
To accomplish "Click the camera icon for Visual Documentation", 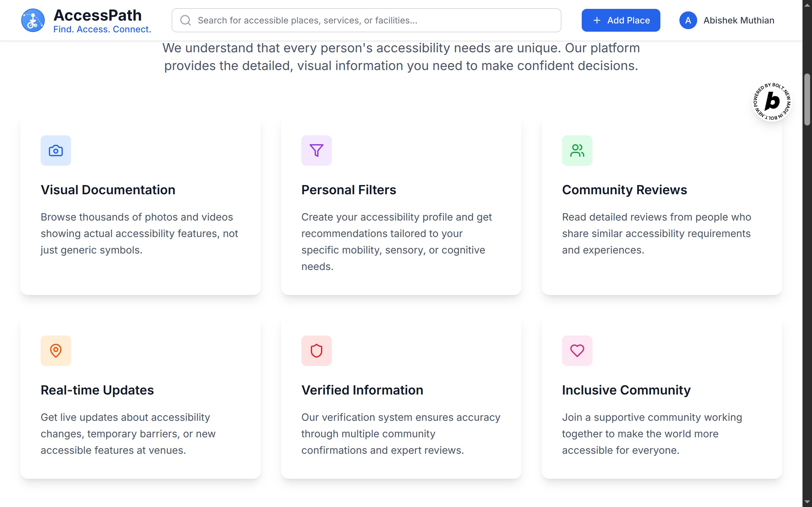I will pyautogui.click(x=56, y=151).
